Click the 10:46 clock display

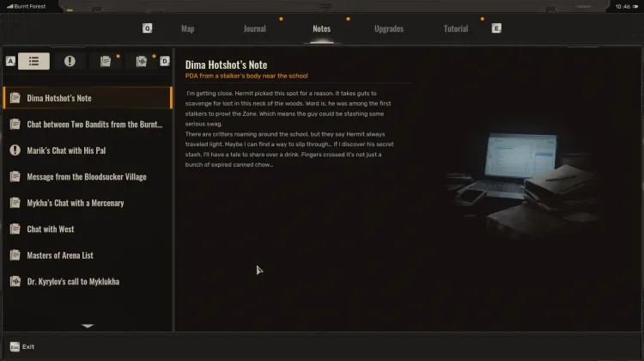[623, 7]
